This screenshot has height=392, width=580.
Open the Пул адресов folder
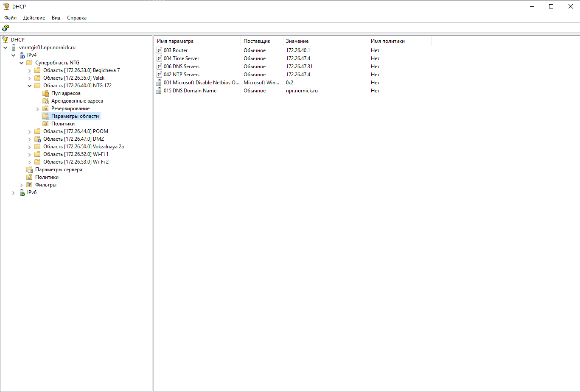pyautogui.click(x=66, y=93)
